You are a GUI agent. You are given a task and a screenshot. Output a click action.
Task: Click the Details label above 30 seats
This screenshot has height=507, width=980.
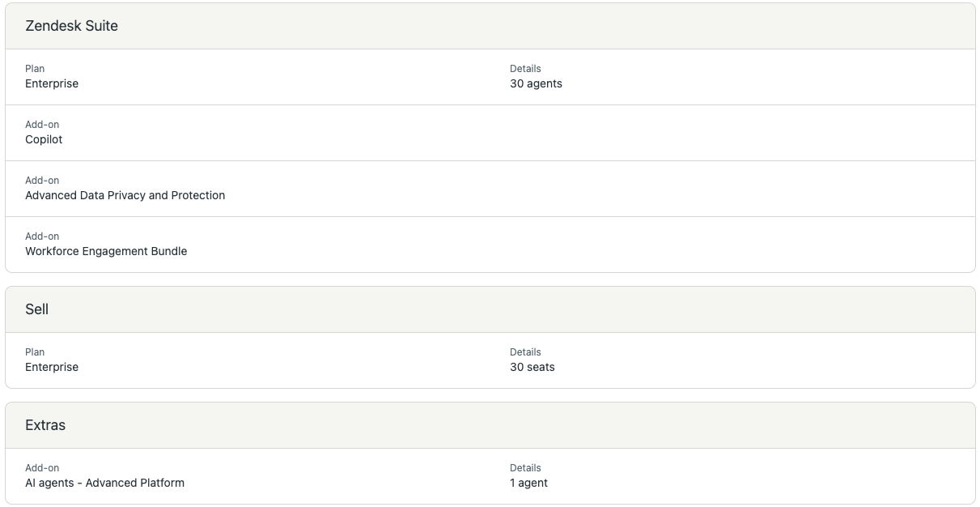click(525, 352)
